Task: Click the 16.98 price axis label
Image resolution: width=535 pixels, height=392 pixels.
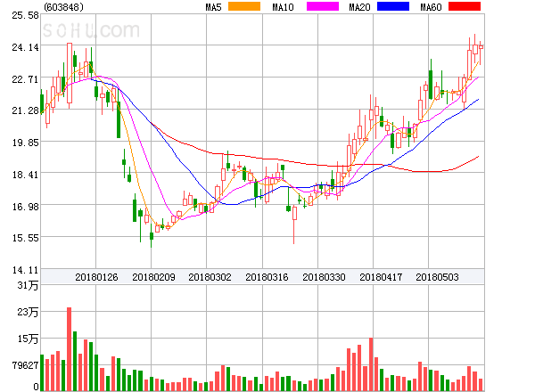Action: (x=25, y=207)
